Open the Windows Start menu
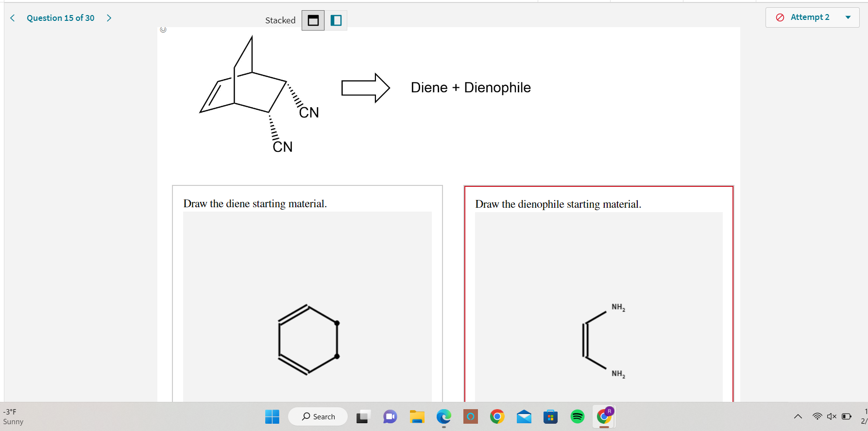This screenshot has height=431, width=868. coord(272,417)
